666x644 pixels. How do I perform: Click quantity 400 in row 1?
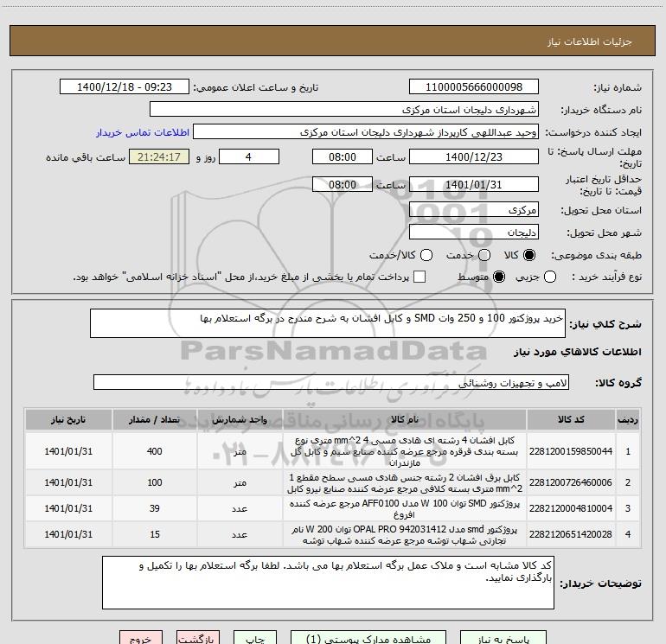[155, 451]
